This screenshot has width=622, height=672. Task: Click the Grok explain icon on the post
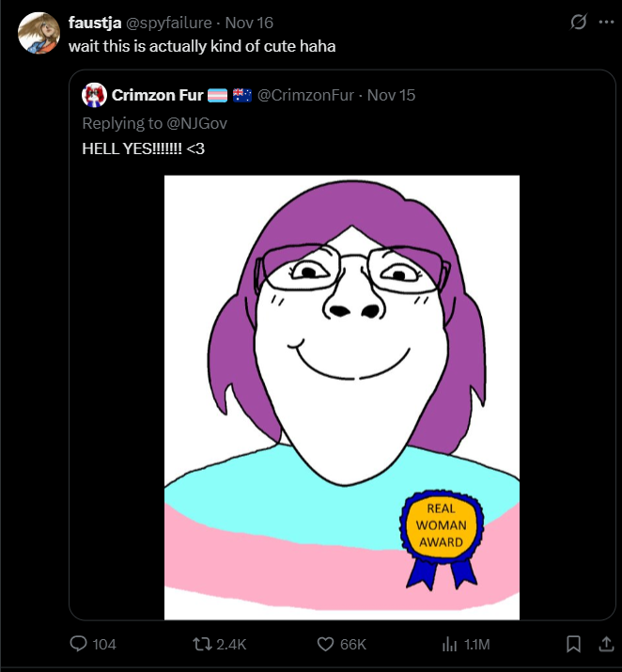579,23
